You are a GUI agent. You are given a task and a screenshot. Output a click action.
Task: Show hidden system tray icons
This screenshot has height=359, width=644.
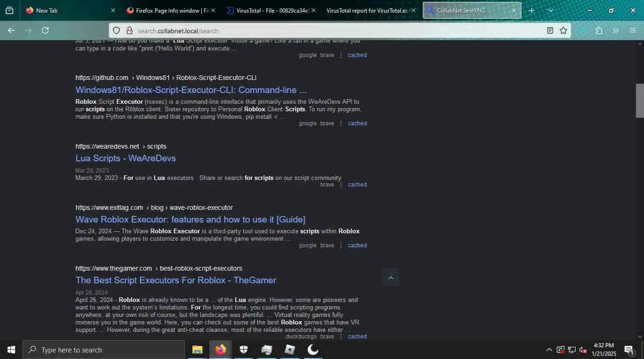tap(549, 350)
